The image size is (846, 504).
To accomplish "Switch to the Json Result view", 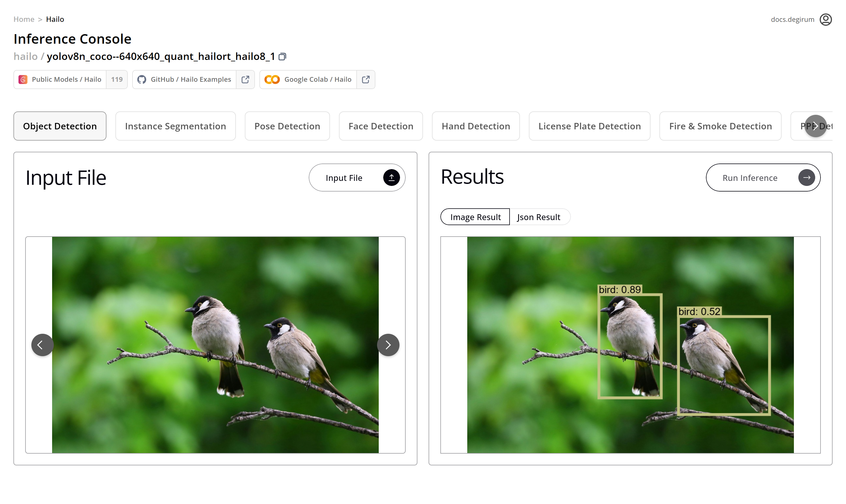I will point(538,217).
